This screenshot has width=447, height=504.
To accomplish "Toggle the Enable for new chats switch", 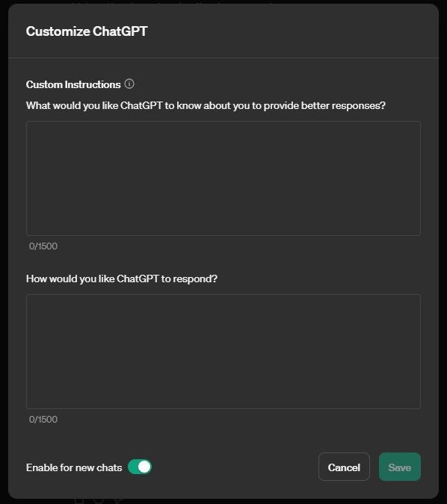I will click(140, 467).
